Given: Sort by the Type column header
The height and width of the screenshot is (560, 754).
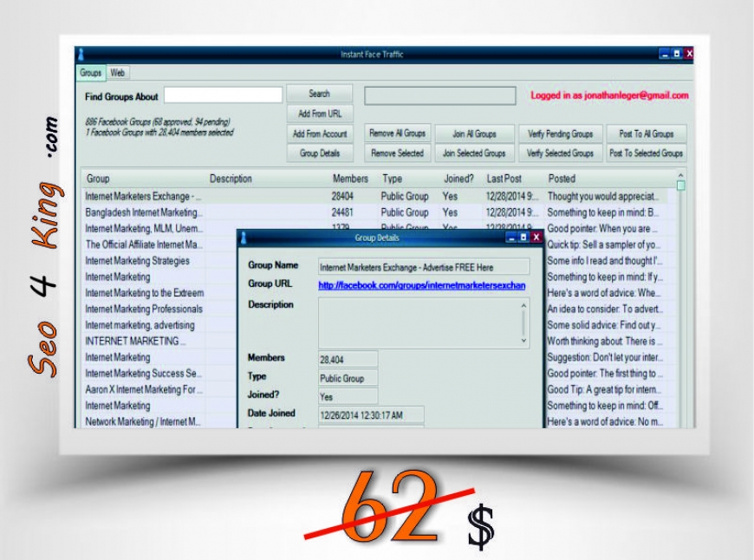Looking at the screenshot, I should tap(393, 179).
